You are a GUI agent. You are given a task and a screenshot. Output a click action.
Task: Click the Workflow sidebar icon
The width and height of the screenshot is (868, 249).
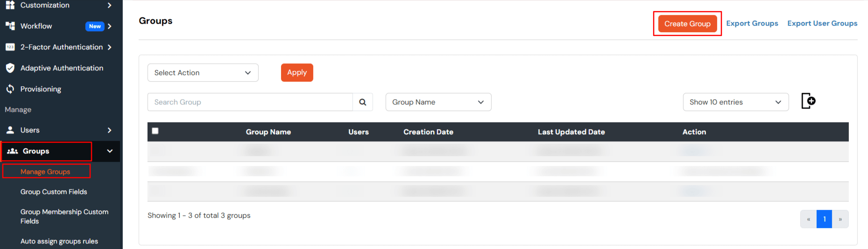[x=10, y=26]
